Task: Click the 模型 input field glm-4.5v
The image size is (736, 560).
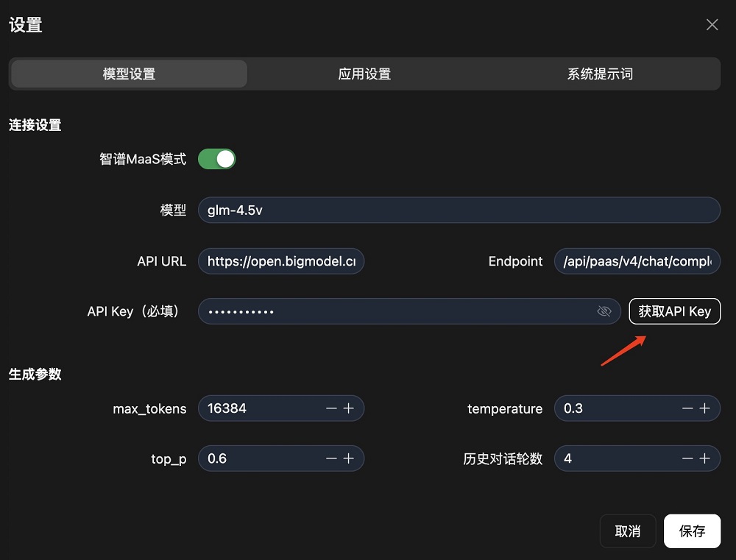Action: point(458,210)
